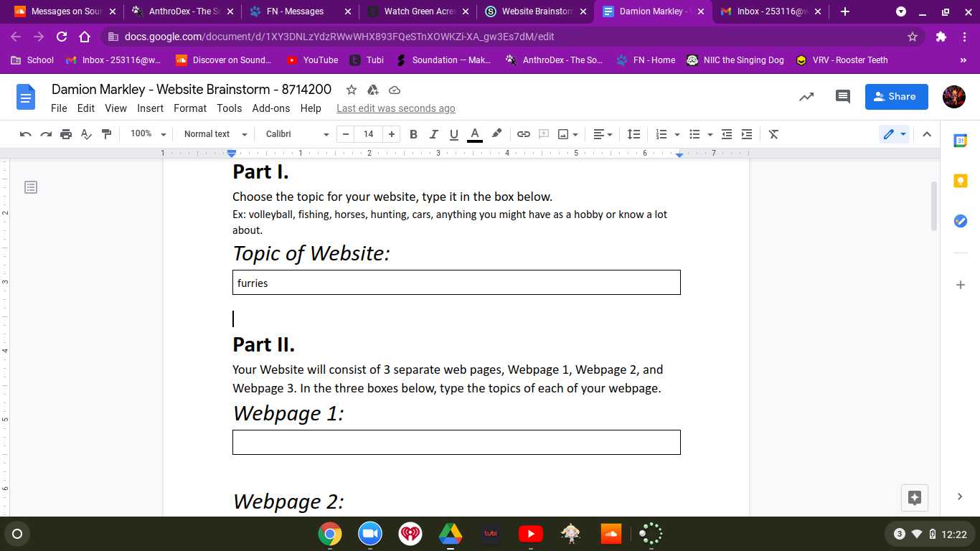Star the document
Viewport: 980px width, 551px height.
coord(352,90)
